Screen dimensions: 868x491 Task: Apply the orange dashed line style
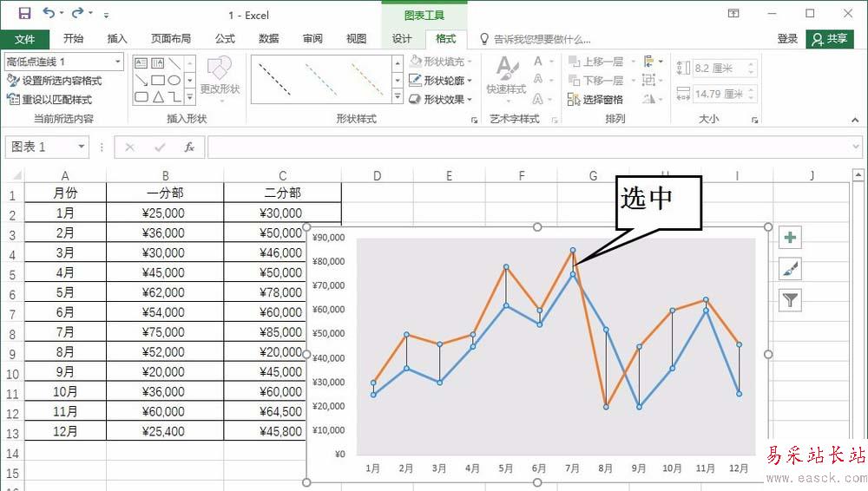367,79
